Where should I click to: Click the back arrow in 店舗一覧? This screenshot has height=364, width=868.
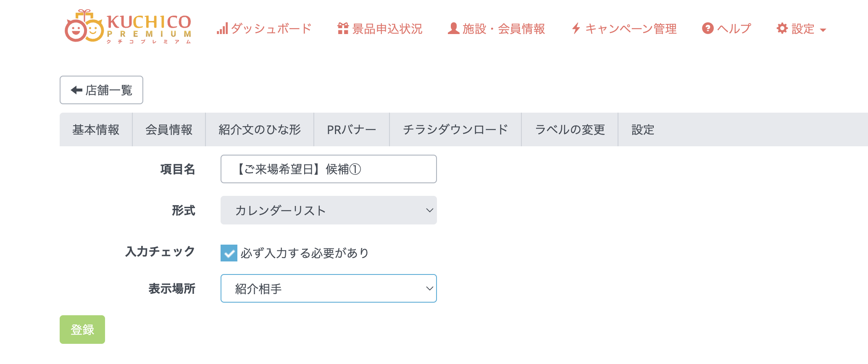tap(76, 90)
